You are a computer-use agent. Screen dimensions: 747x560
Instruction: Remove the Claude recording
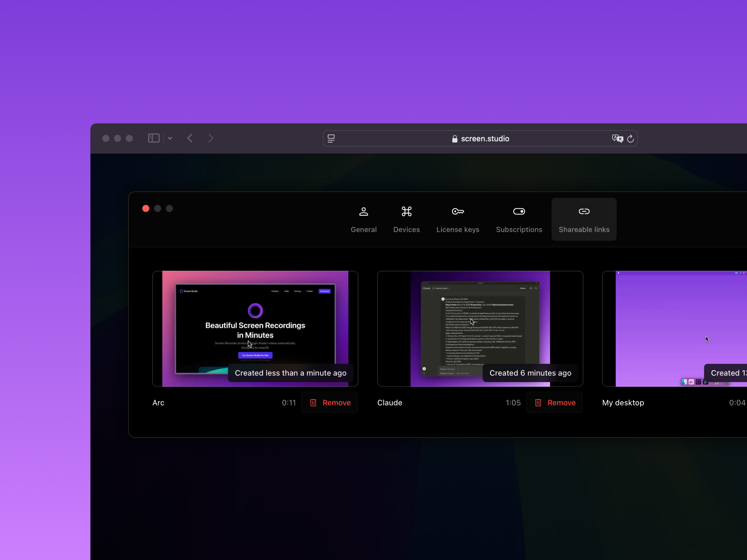[x=554, y=402]
